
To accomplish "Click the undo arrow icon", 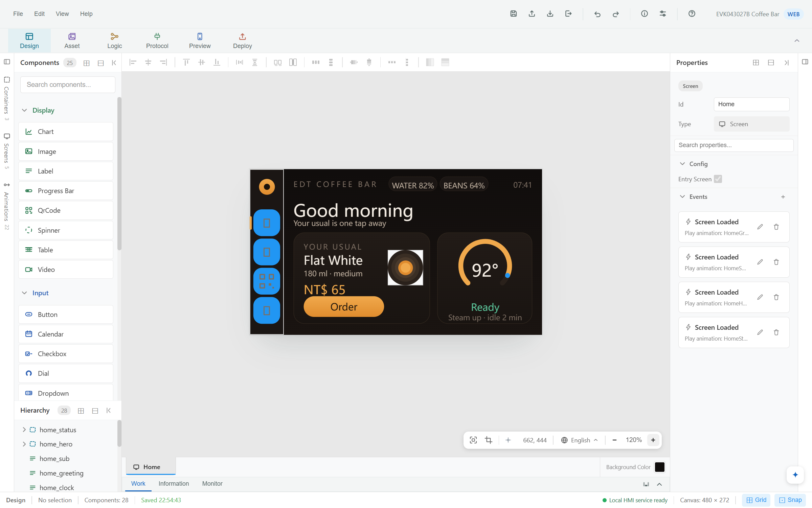I will point(597,14).
